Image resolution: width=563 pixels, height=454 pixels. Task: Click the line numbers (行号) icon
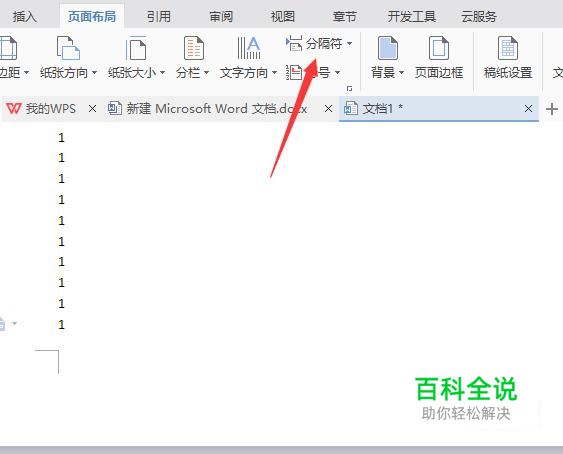coord(294,73)
